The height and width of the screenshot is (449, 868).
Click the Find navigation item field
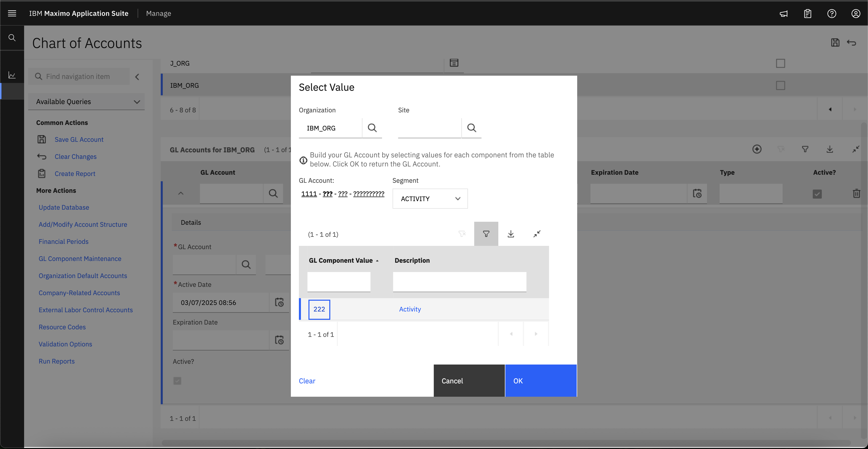tap(79, 77)
